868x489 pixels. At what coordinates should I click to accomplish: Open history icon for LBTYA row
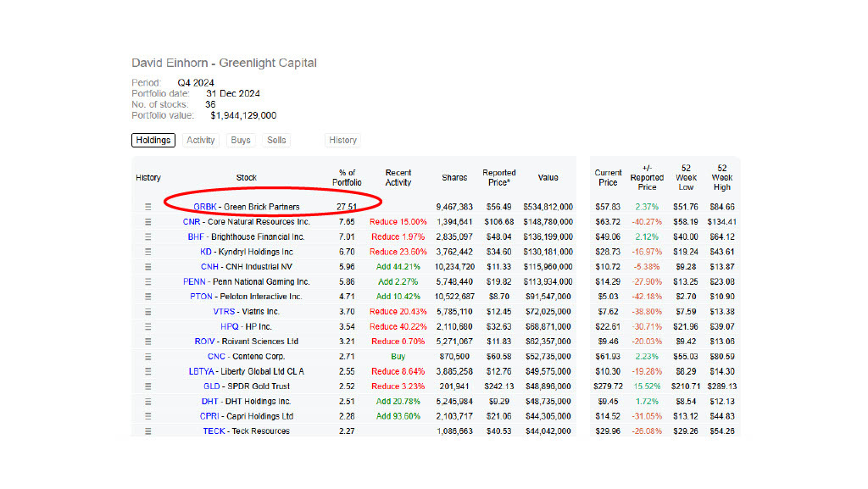click(x=147, y=372)
